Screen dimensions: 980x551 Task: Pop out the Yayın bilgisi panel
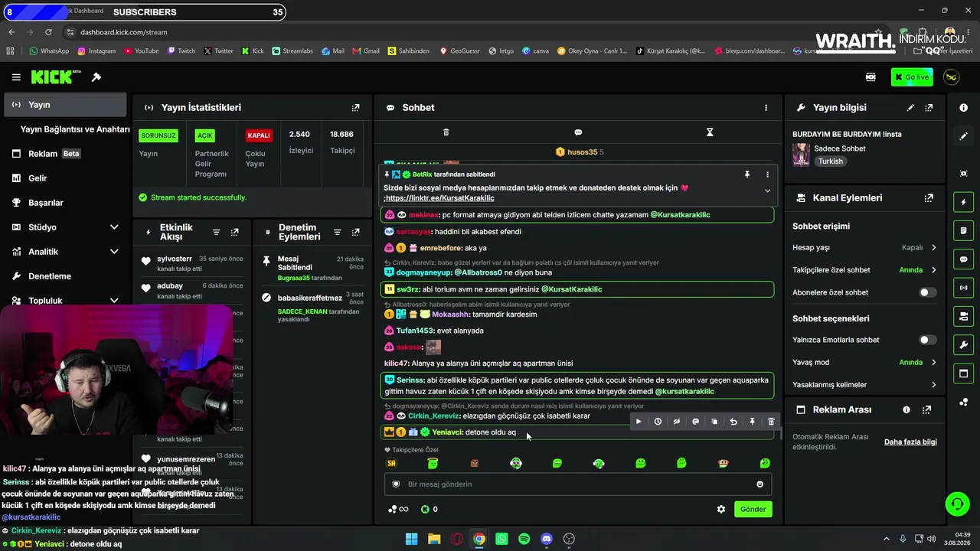pyautogui.click(x=929, y=108)
